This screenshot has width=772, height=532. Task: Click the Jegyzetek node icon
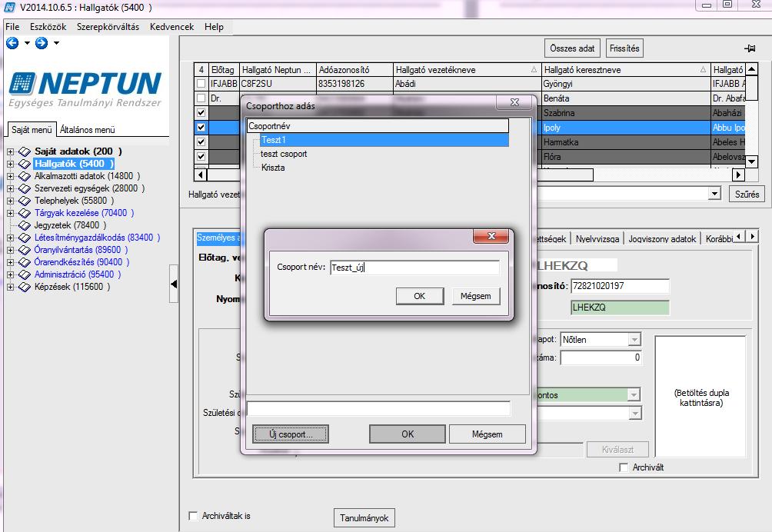coord(25,225)
